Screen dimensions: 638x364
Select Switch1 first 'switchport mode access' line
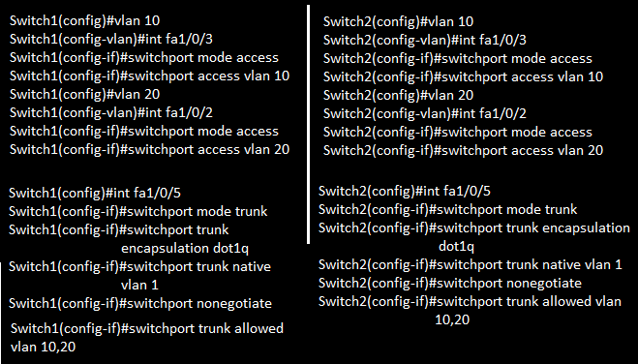coord(144,57)
